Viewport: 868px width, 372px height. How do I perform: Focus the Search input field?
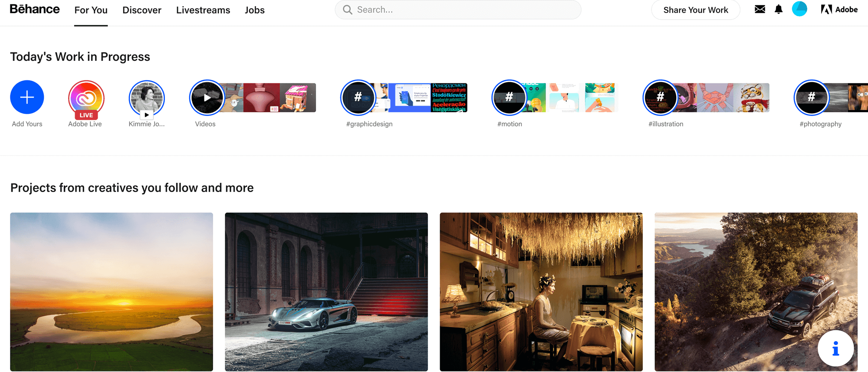tap(458, 10)
